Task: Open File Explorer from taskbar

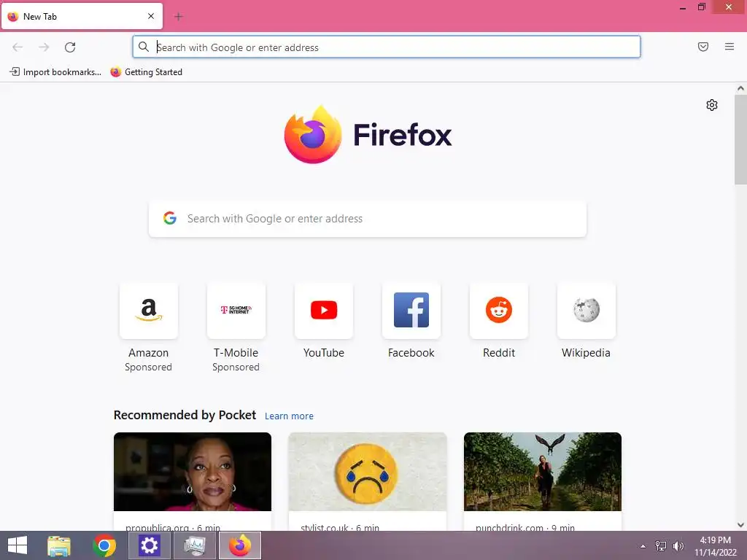Action: pos(59,545)
